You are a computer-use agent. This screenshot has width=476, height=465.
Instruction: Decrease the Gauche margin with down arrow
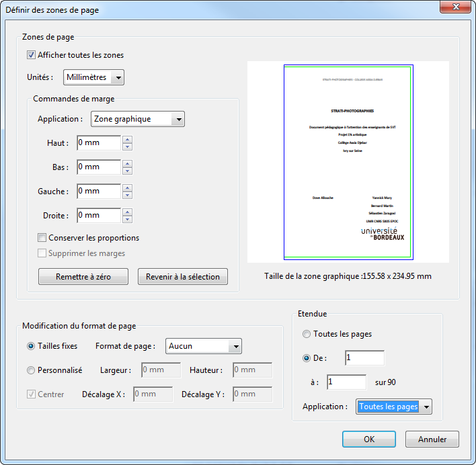[x=128, y=196]
